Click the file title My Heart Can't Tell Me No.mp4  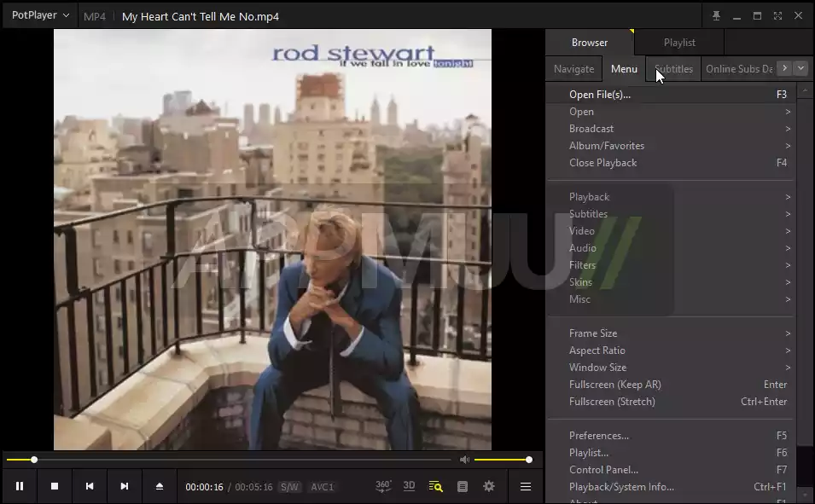(x=200, y=16)
